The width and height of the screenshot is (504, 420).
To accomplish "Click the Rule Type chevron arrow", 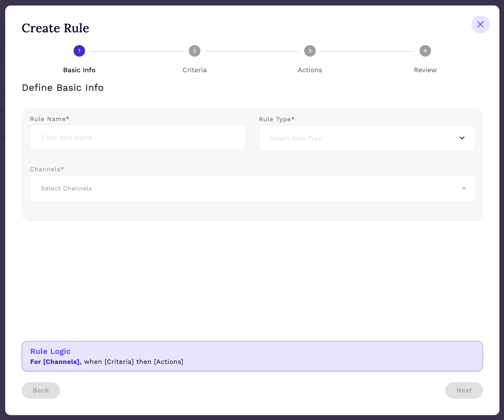I will 462,138.
